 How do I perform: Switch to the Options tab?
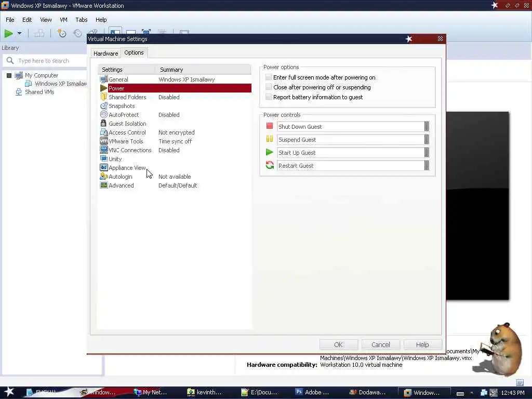[x=134, y=52]
